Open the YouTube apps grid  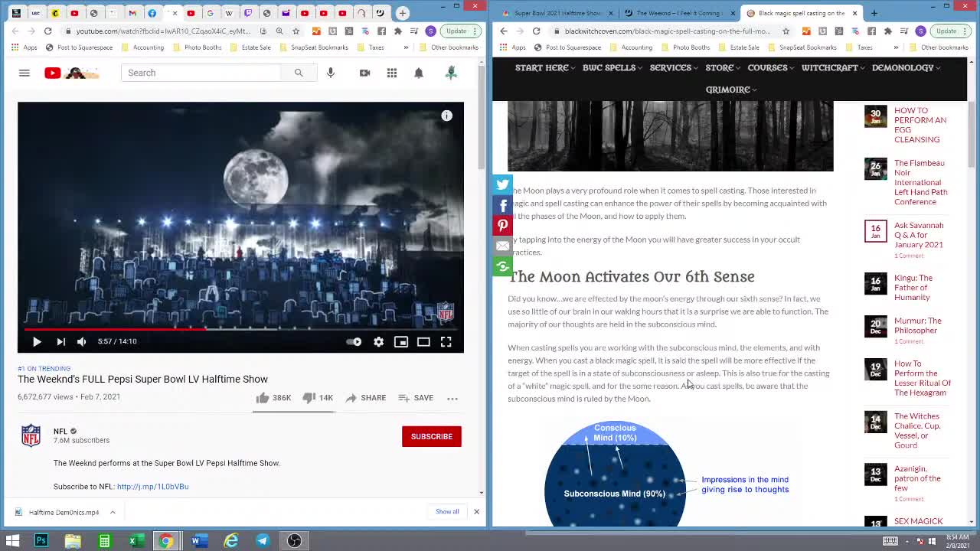[x=392, y=73]
